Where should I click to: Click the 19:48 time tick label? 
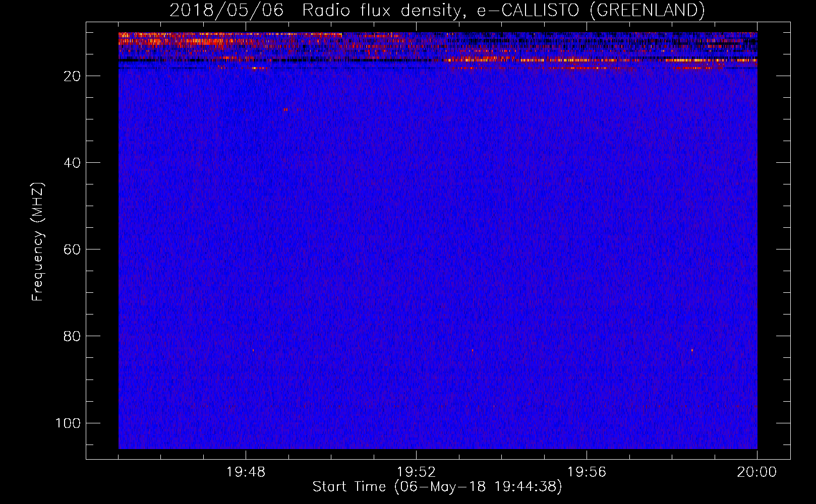pyautogui.click(x=246, y=472)
